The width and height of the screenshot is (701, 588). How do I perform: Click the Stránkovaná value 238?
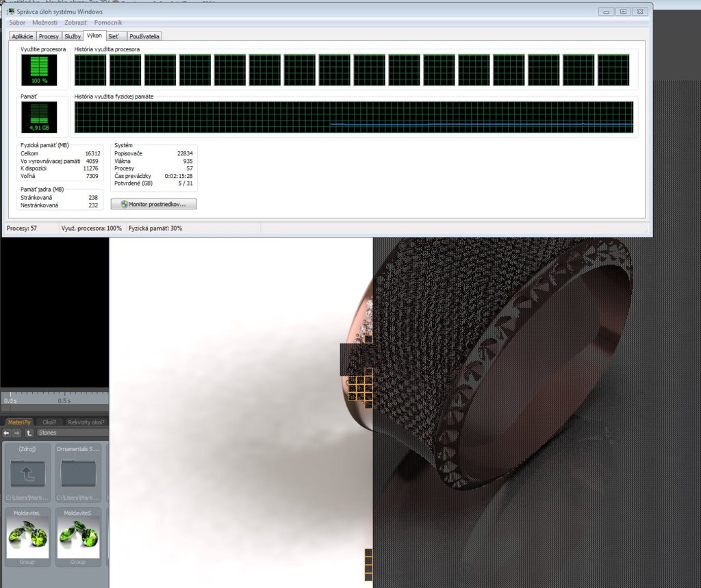point(93,198)
